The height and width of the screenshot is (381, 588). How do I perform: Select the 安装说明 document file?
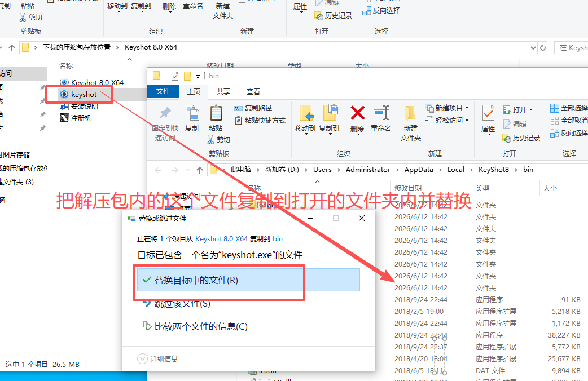point(79,107)
